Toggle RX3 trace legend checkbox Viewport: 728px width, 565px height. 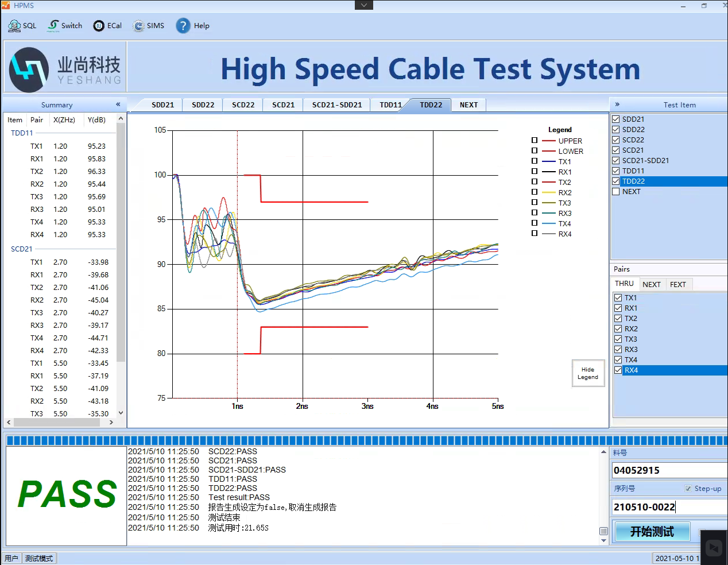pos(535,212)
